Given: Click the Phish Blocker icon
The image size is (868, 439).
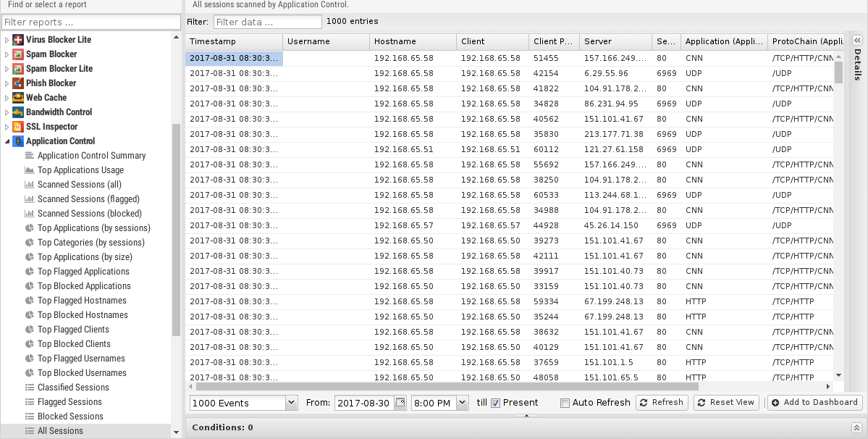Looking at the screenshot, I should (x=19, y=83).
